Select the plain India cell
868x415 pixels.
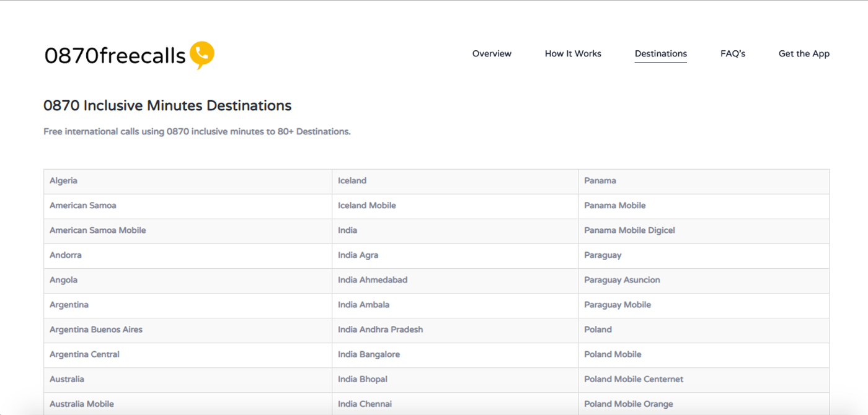tap(455, 230)
